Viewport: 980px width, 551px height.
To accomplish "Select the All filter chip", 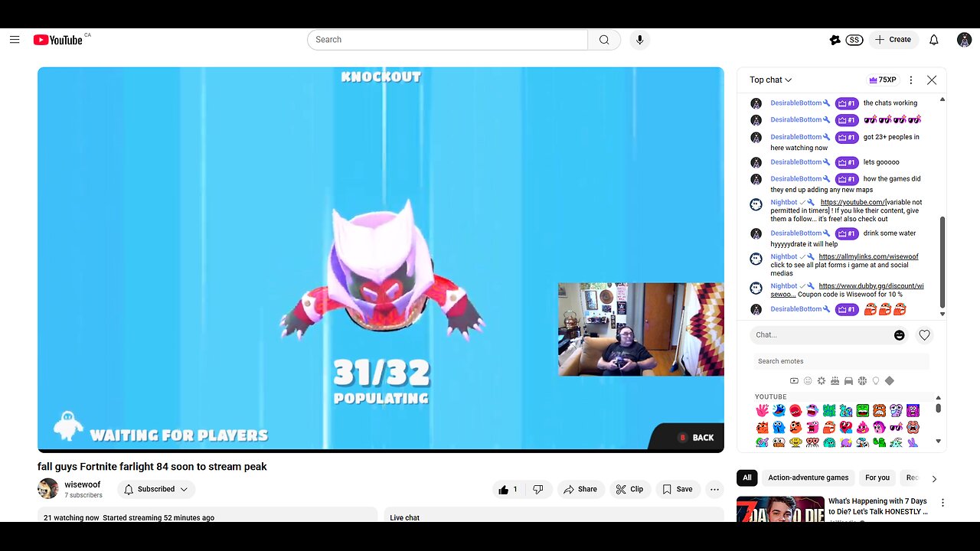I will tap(747, 478).
